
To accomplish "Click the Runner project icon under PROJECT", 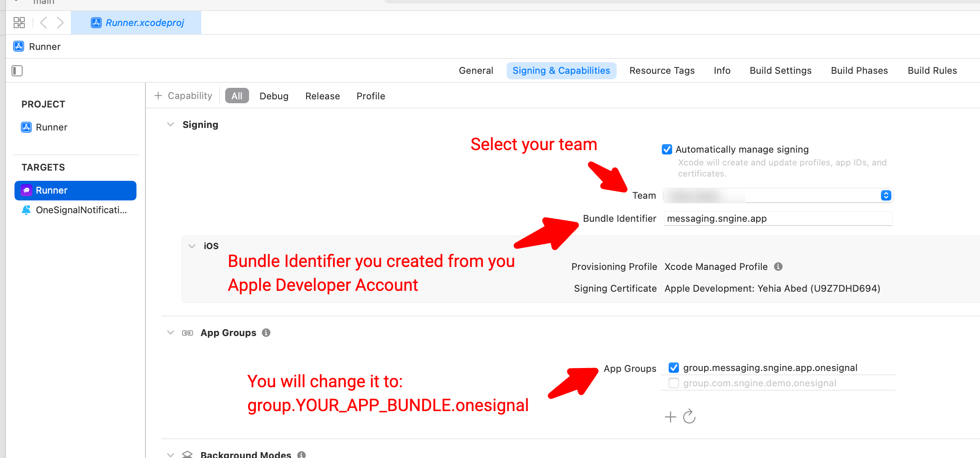I will click(x=26, y=127).
